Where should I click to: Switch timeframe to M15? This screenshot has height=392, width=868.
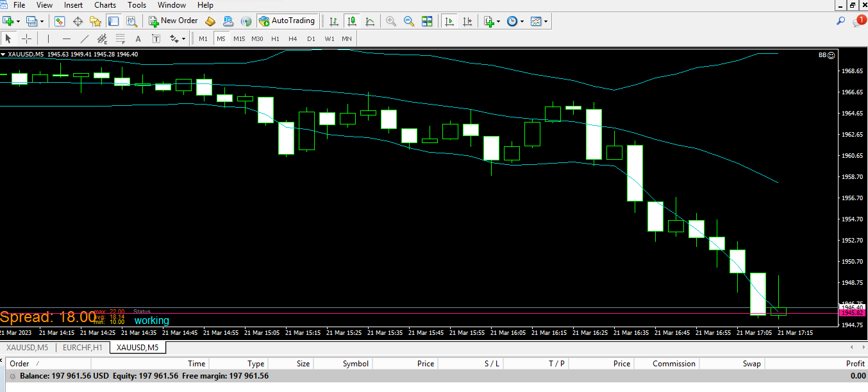[239, 38]
